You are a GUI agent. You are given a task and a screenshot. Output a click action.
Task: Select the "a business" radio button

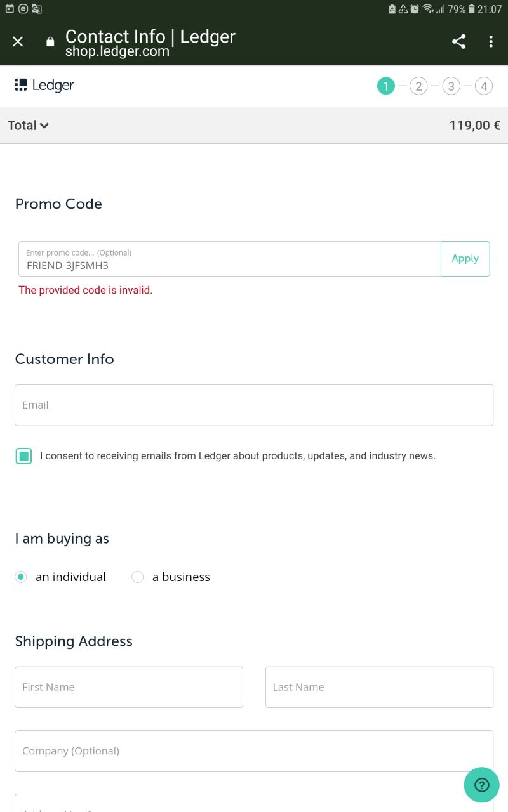tap(137, 577)
